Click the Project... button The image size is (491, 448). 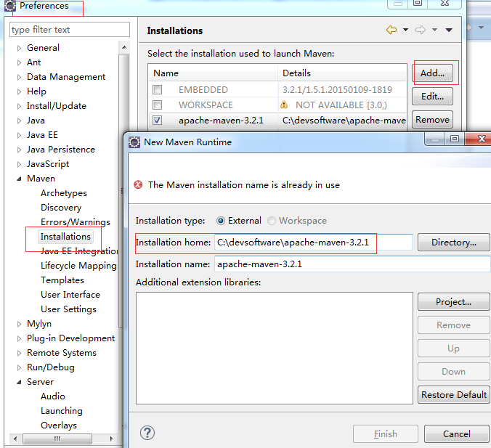tap(454, 302)
